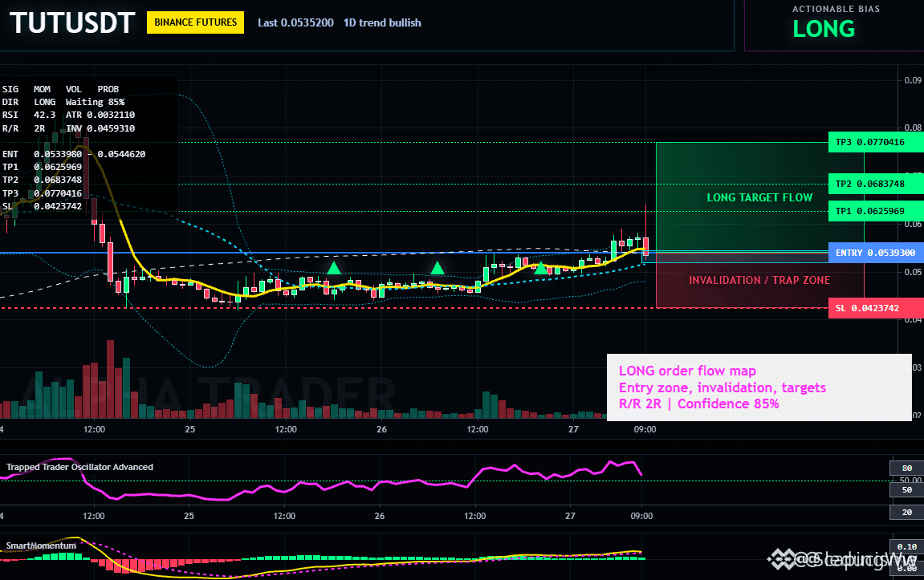The image size is (924, 580).
Task: Click the SIG column header in stats table
Action: pyautogui.click(x=10, y=89)
